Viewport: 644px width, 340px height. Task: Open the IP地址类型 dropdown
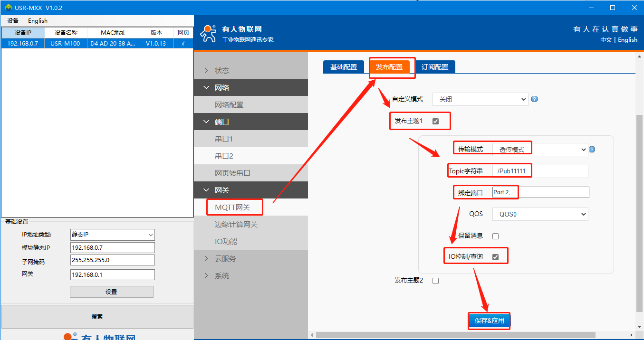pyautogui.click(x=112, y=235)
